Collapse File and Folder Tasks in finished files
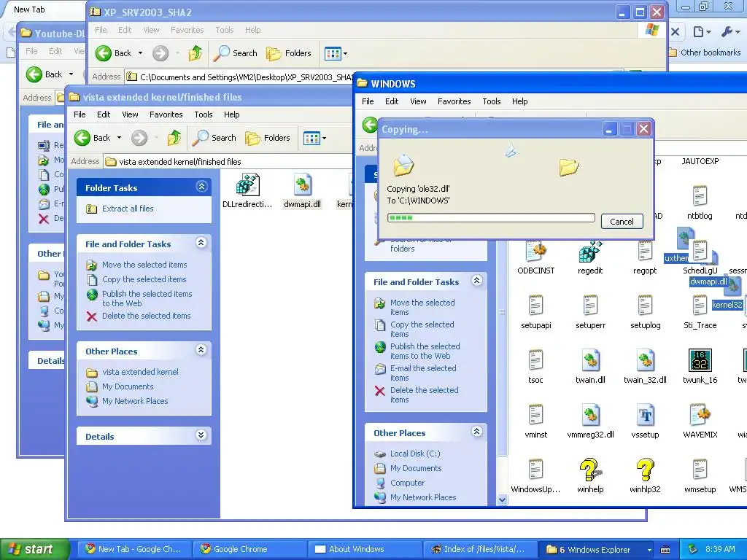The width and height of the screenshot is (747, 560). (201, 243)
